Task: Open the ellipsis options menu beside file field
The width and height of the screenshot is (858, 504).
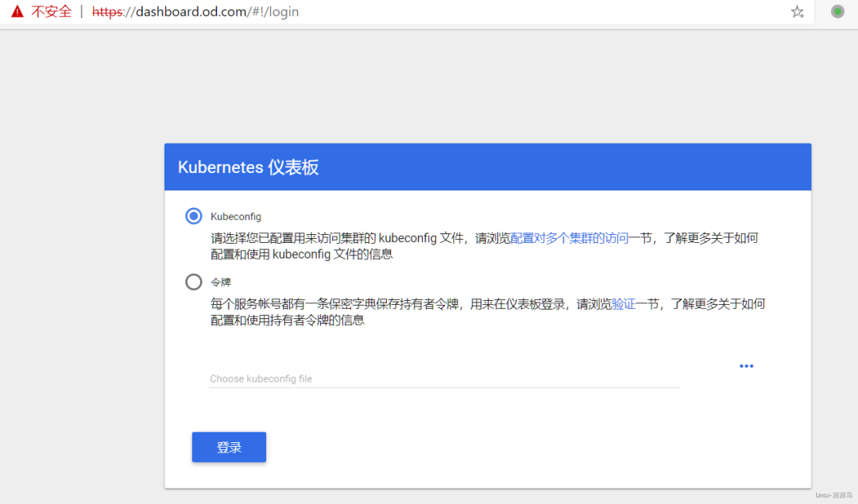Action: tap(746, 366)
